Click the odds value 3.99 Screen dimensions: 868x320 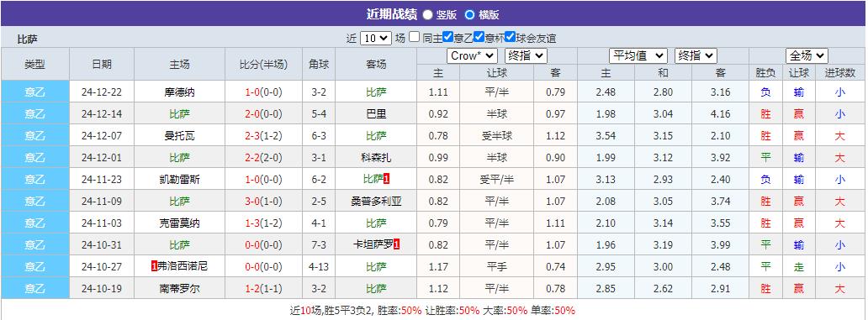pyautogui.click(x=720, y=245)
